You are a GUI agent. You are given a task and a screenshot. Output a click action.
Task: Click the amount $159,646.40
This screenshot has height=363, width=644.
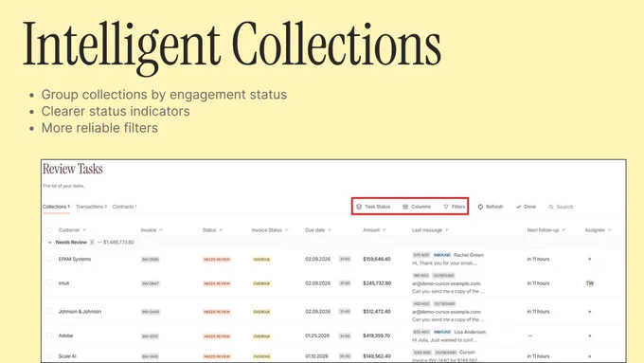coord(377,259)
